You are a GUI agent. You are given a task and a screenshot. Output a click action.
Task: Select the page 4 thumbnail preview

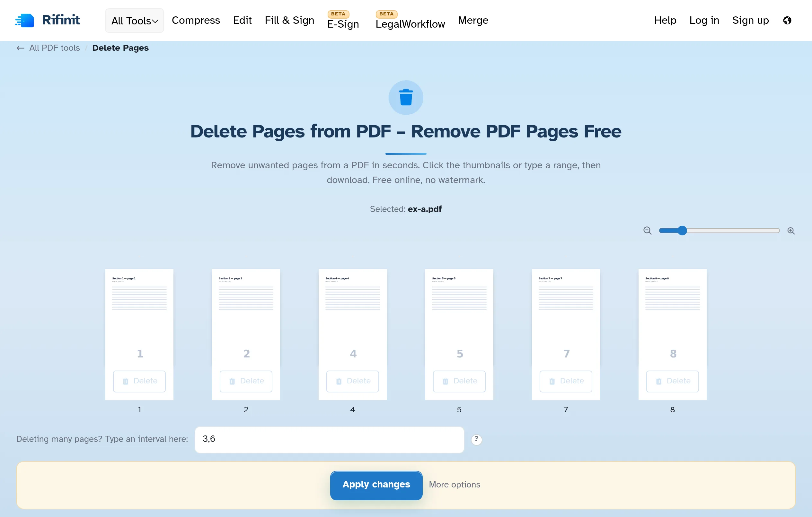[x=352, y=317]
